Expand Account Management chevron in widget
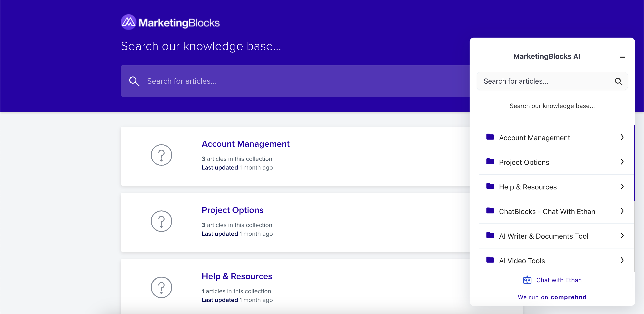The width and height of the screenshot is (644, 314). click(x=622, y=137)
